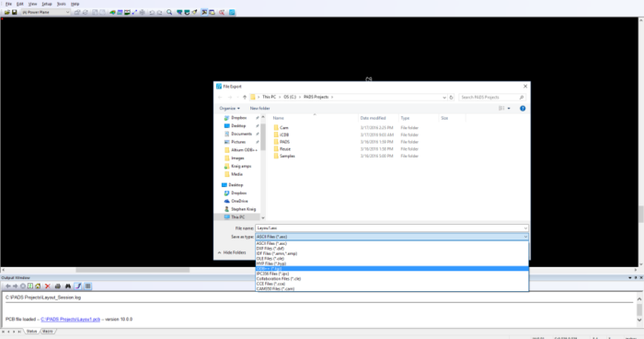Open the View menu
This screenshot has height=339, width=644.
click(x=32, y=4)
